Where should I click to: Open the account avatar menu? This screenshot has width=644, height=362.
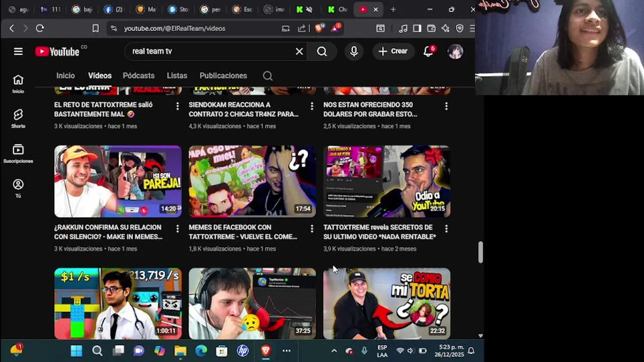(455, 51)
